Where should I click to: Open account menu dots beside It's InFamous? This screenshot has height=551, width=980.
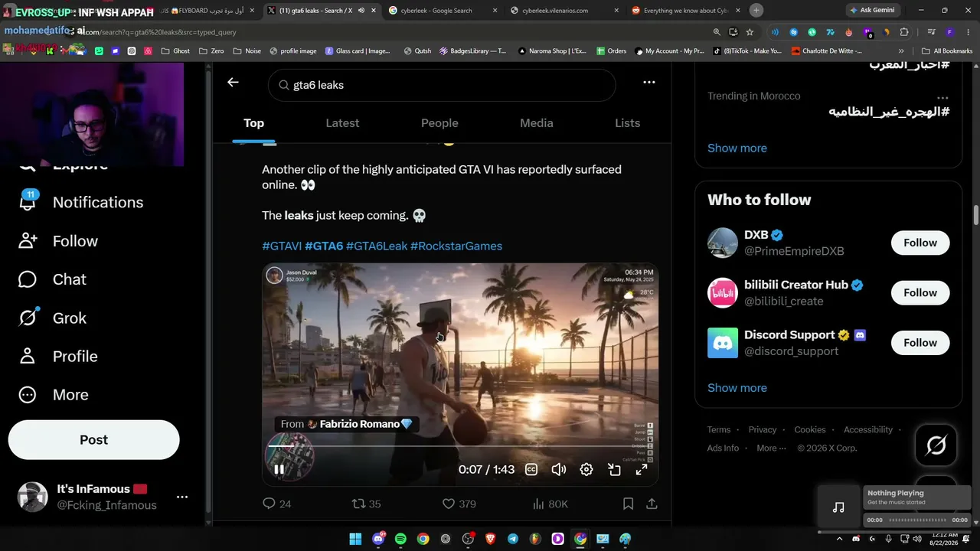coord(182,497)
